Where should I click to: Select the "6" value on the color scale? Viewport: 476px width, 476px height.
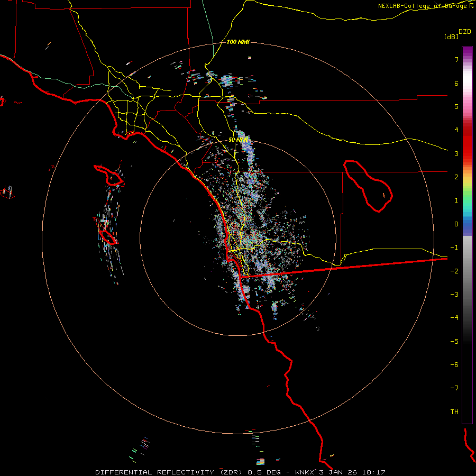[x=456, y=83]
